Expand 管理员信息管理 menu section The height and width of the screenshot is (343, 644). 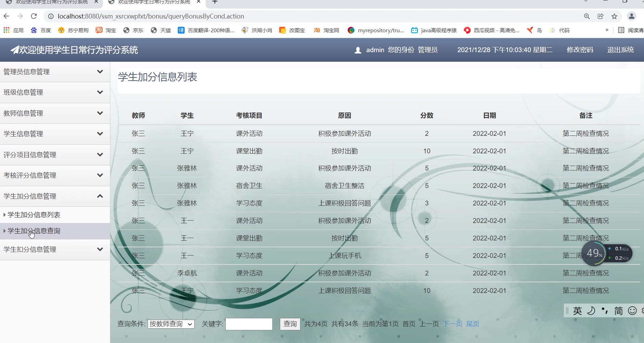[x=55, y=72]
